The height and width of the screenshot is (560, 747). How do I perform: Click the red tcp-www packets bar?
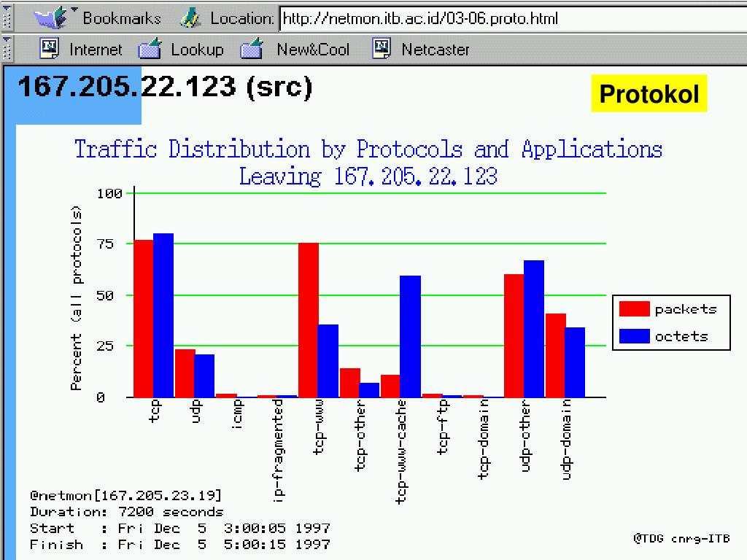309,320
